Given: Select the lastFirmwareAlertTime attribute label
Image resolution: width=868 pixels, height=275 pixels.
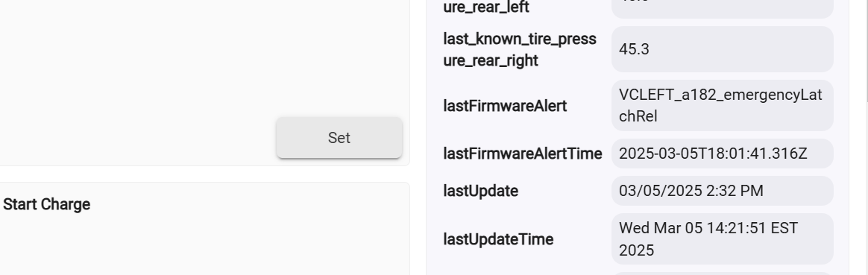Looking at the screenshot, I should click(x=523, y=154).
